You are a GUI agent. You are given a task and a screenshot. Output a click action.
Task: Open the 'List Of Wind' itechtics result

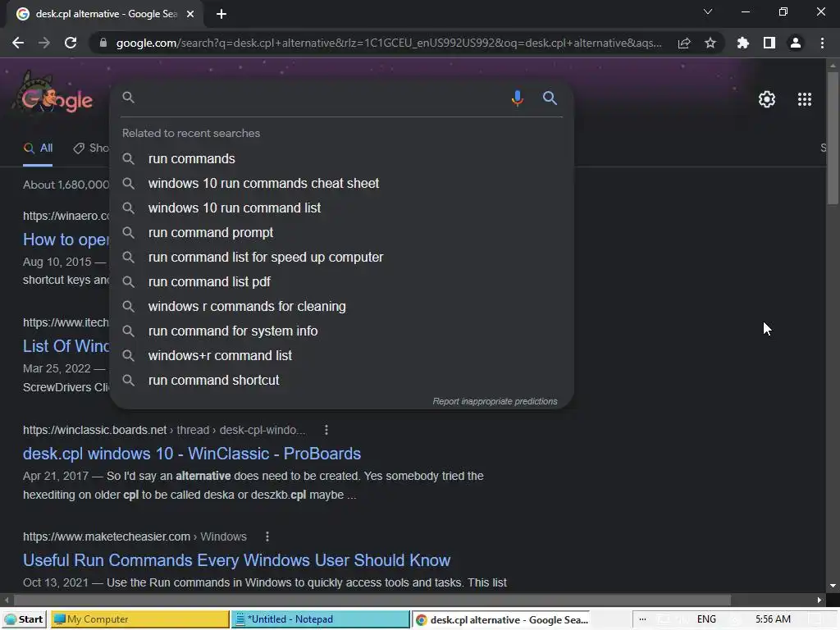pos(66,346)
